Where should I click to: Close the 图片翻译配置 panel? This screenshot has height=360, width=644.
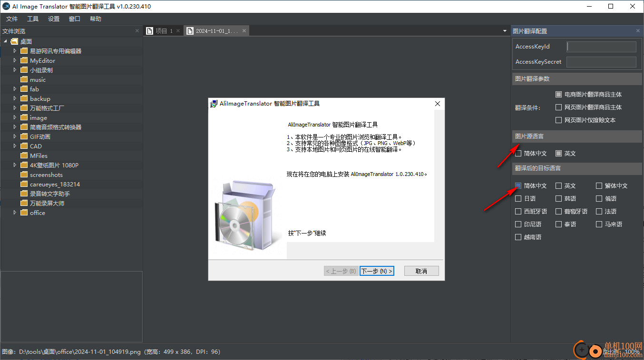pyautogui.click(x=638, y=31)
